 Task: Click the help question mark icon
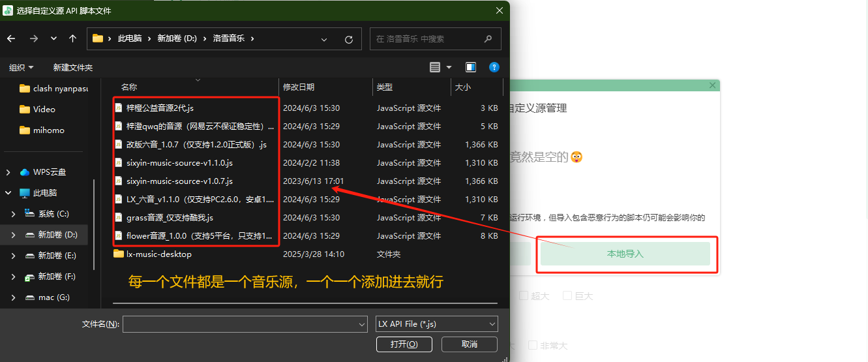point(494,67)
